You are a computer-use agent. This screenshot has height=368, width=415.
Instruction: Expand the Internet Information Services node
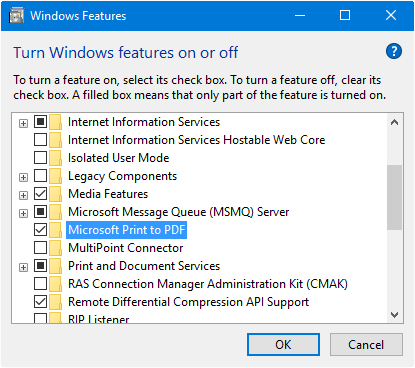(x=23, y=124)
